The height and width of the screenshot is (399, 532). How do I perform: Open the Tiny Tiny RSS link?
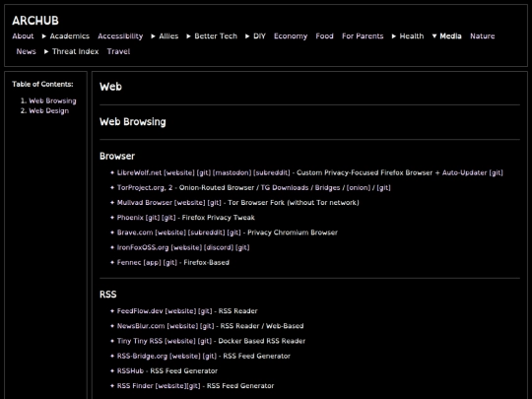pyautogui.click(x=140, y=341)
